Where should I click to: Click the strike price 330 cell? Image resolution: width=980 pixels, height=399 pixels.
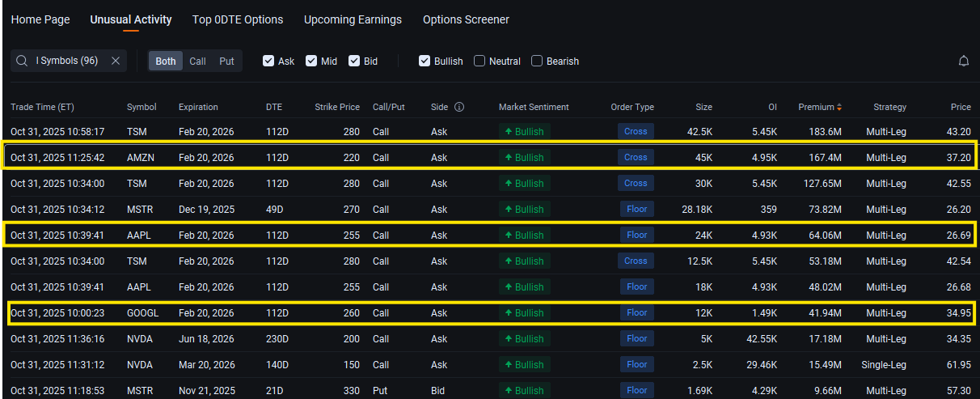[352, 391]
